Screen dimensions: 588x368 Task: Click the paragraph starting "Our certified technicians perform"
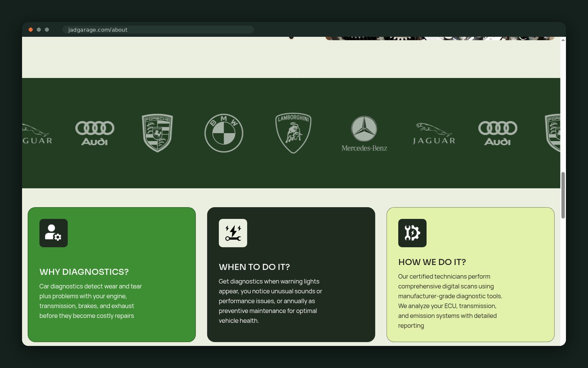450,301
